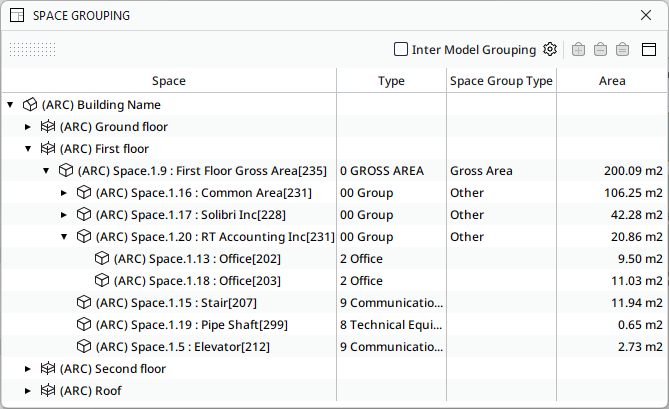Click the Building Name cube icon
The height and width of the screenshot is (409, 669).
(30, 104)
